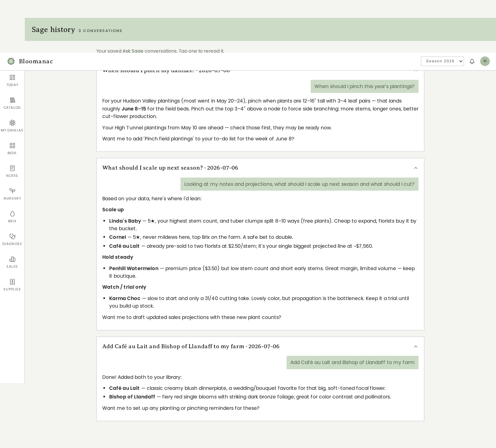Click the 'Watch / trial only' subheading

pos(124,287)
